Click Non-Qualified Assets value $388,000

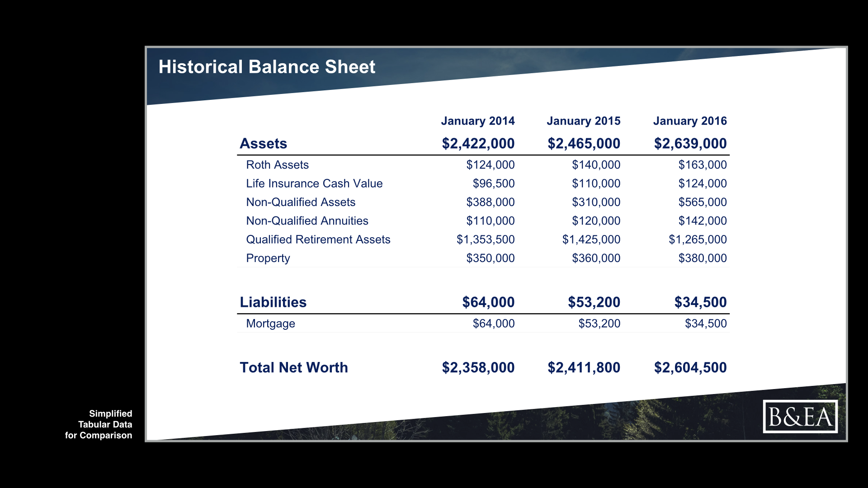pos(491,202)
